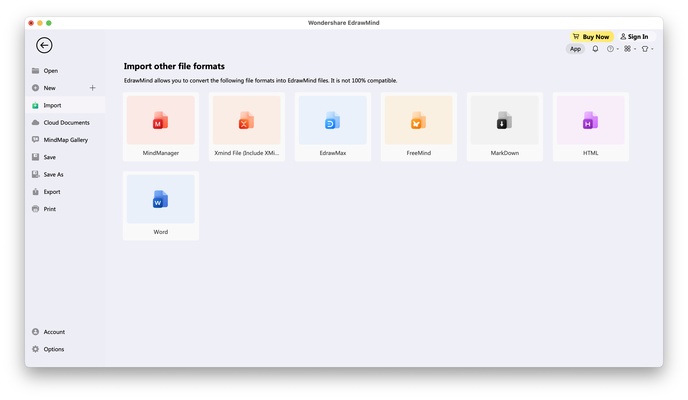The image size is (688, 400).
Task: Pick the FreeMind import option
Action: [419, 127]
